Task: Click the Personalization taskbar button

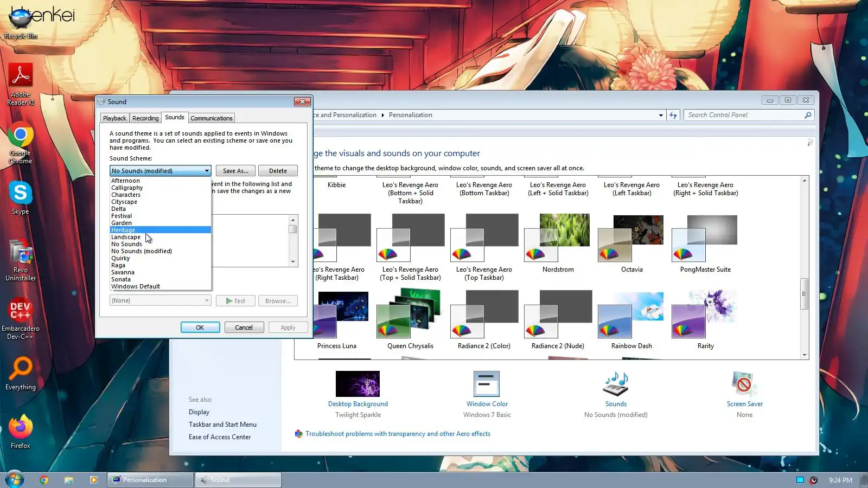Action: pos(150,480)
